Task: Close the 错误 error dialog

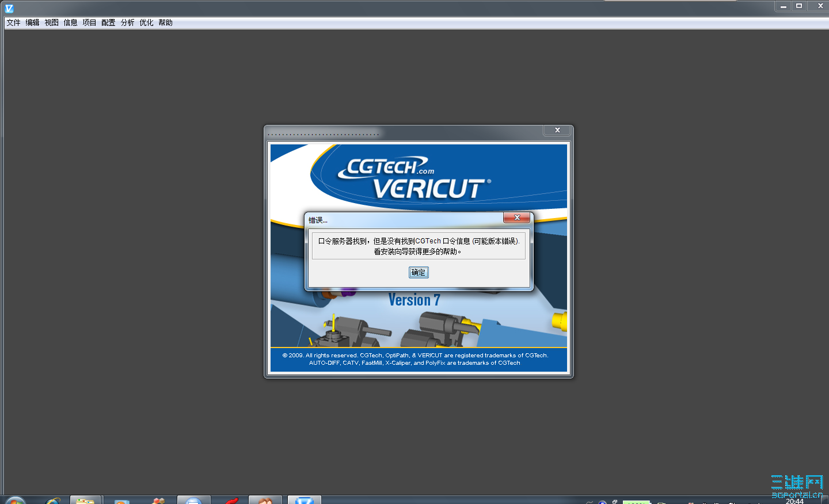Action: [x=516, y=217]
